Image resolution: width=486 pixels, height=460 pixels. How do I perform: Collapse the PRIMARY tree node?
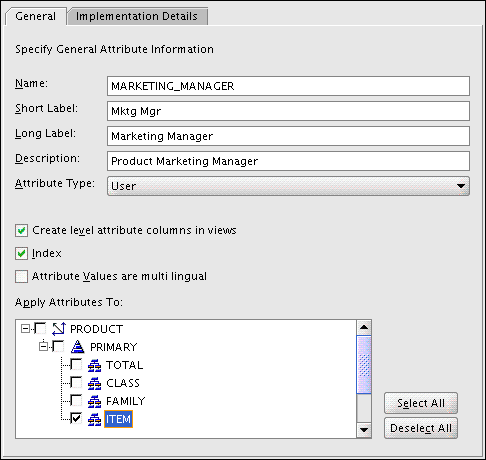click(43, 347)
